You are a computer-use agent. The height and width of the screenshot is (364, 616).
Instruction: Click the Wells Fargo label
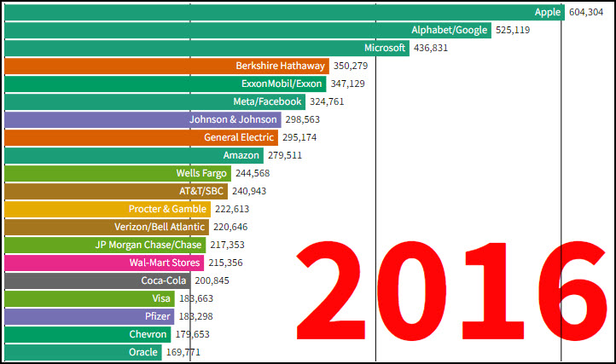pos(201,173)
